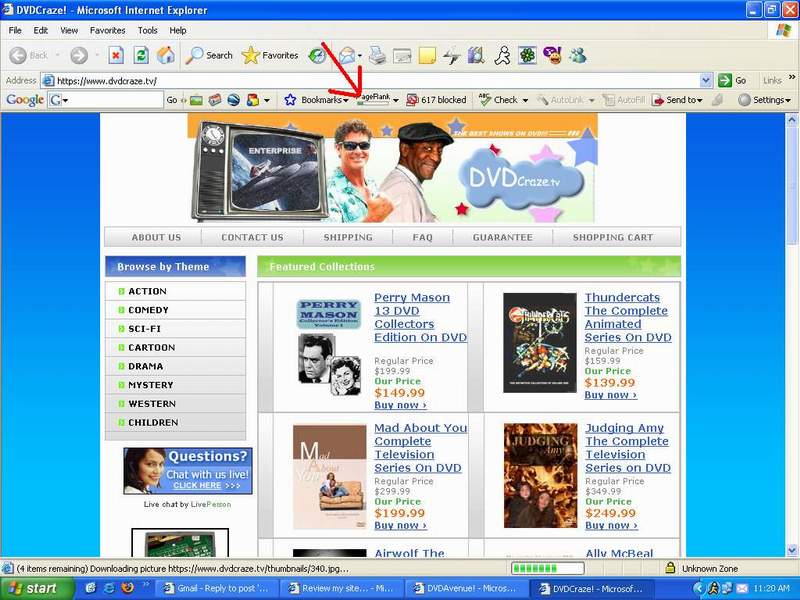This screenshot has width=800, height=600.
Task: Select the WESTERN theme category
Action: click(175, 404)
